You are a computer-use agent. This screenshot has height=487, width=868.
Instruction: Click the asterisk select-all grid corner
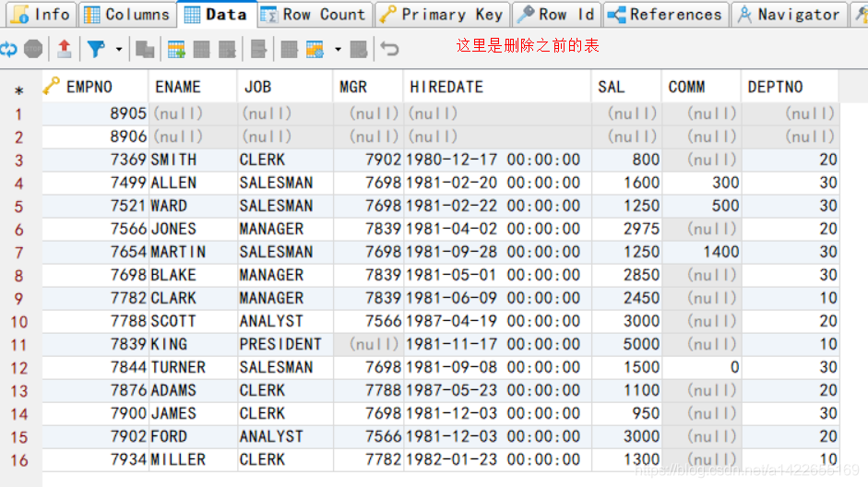(x=18, y=89)
